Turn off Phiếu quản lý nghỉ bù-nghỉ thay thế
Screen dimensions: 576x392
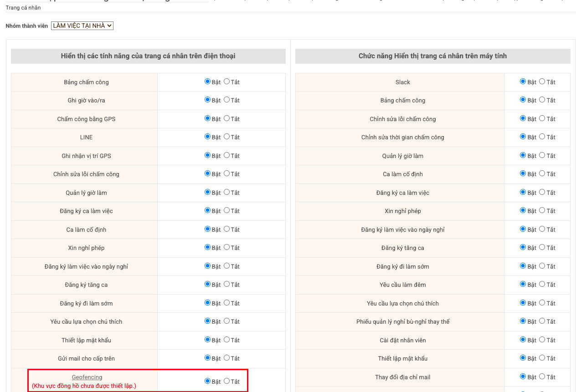(542, 321)
